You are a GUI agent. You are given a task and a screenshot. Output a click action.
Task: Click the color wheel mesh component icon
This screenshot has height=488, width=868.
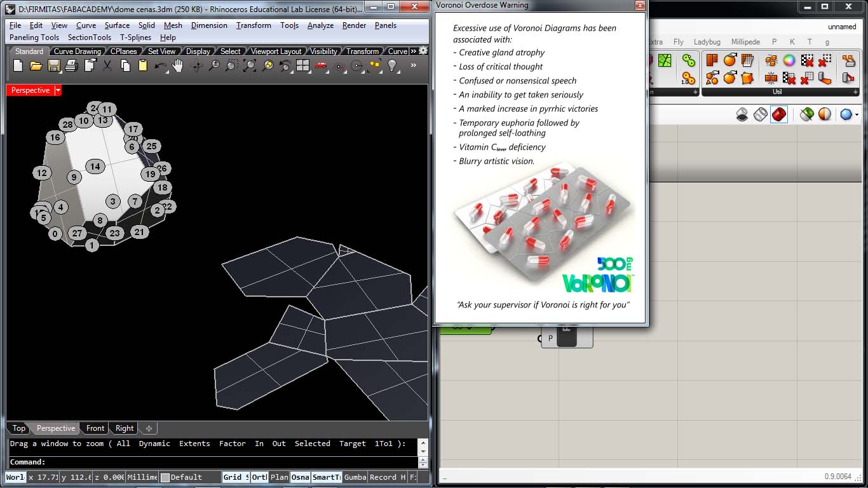[x=789, y=60]
